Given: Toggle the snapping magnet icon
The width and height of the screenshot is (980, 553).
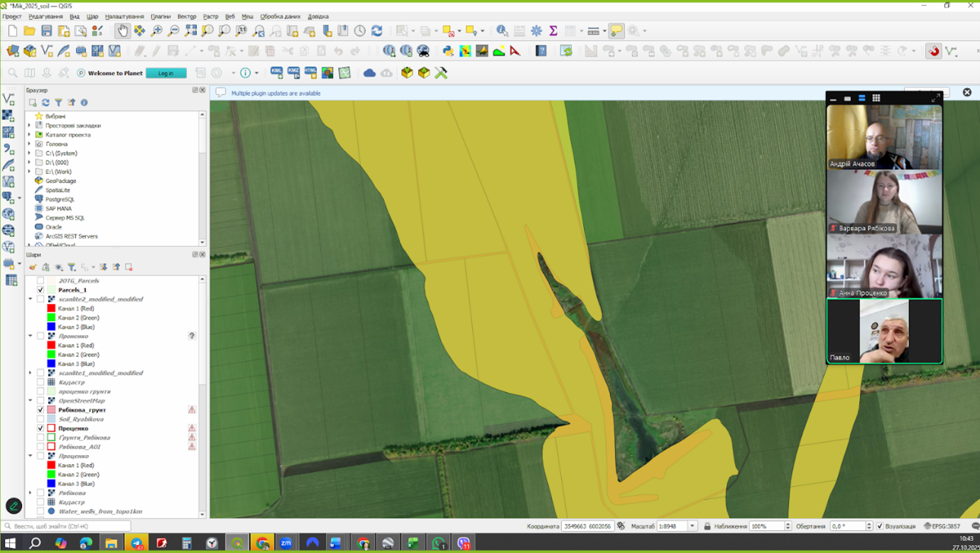Looking at the screenshot, I should click(933, 51).
